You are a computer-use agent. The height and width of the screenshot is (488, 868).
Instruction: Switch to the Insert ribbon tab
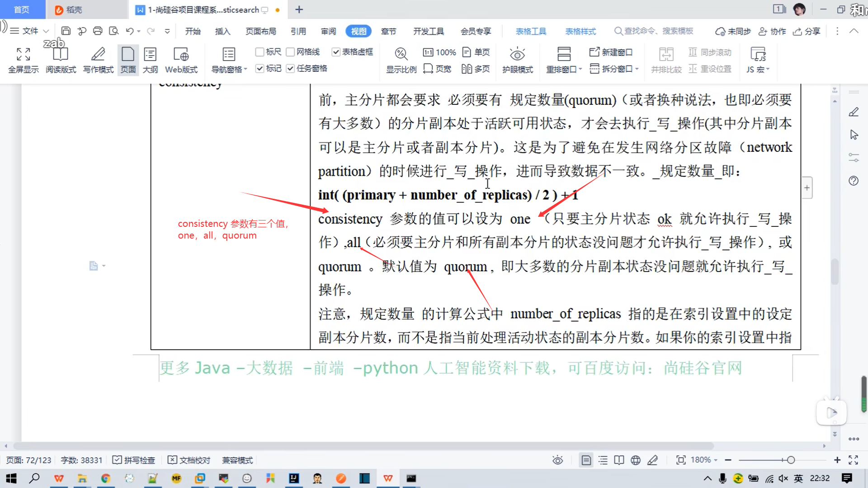[x=222, y=31]
